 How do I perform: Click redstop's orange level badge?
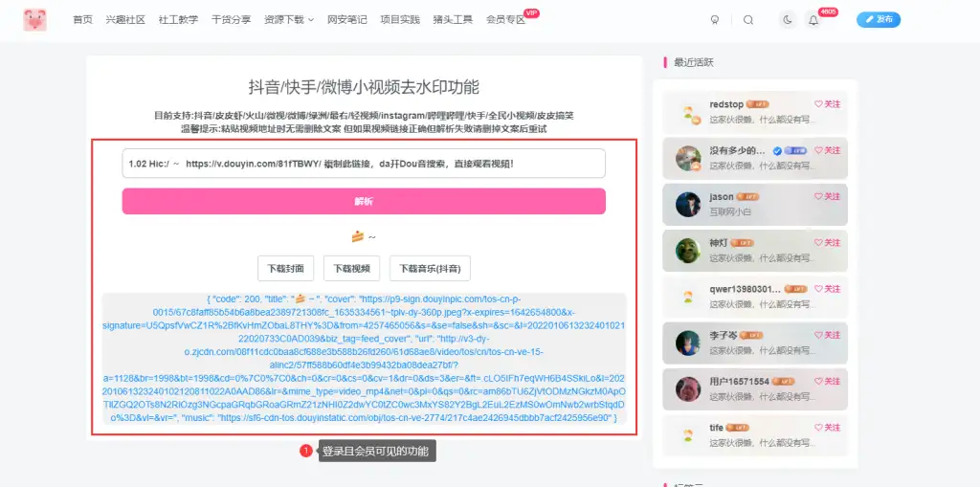click(x=758, y=104)
